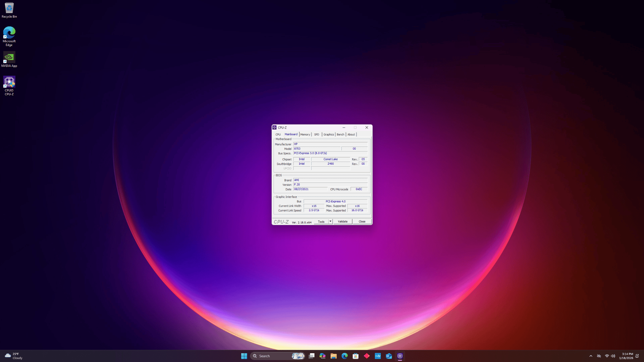Open the SPD tab
The image size is (644, 362).
click(317, 134)
